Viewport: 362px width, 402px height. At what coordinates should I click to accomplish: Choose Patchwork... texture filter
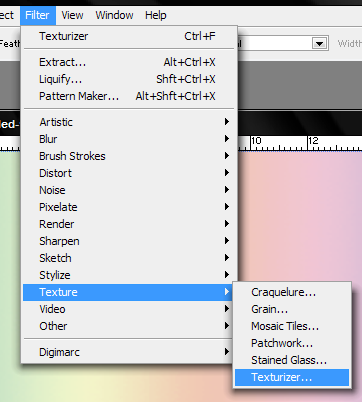coord(292,343)
